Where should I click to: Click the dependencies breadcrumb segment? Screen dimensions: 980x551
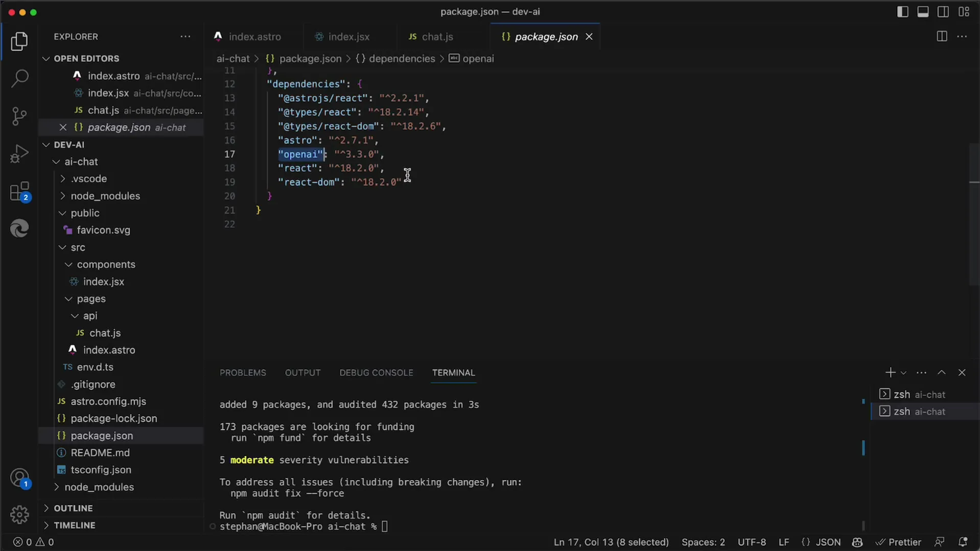(402, 59)
